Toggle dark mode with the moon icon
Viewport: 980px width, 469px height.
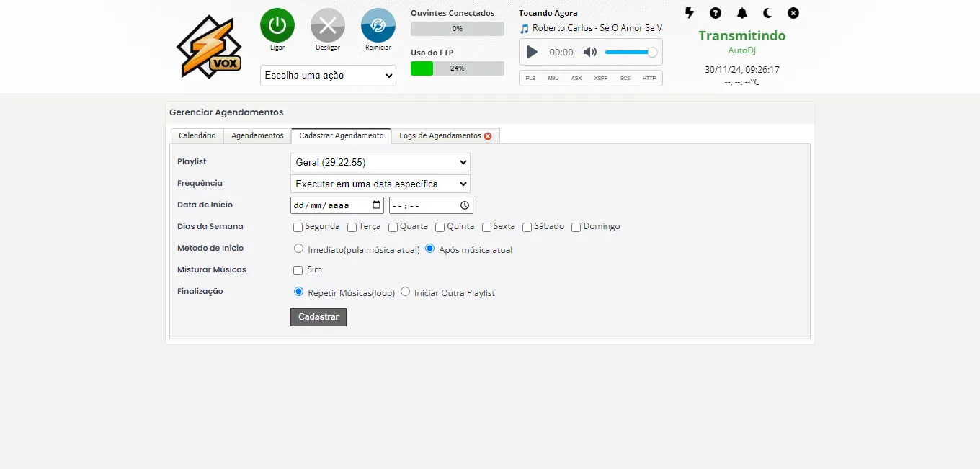coord(767,13)
